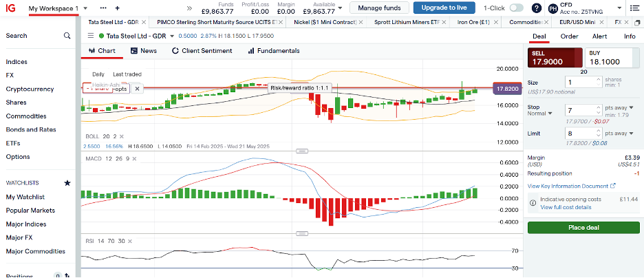644x278 pixels.
Task: Click the PH account avatar
Action: 553,8
